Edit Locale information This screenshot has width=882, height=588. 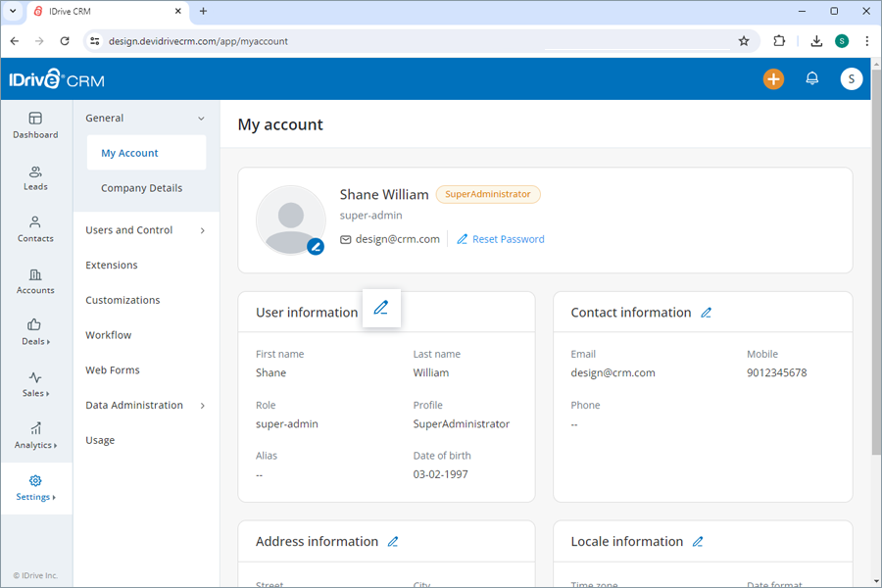click(698, 541)
